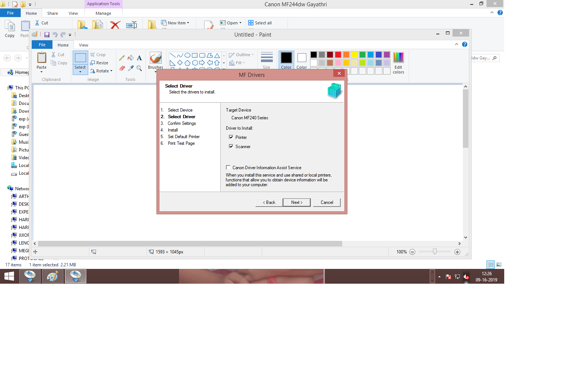Image resolution: width=588 pixels, height=386 pixels.
Task: Click the Save icon in Paint's quick access bar
Action: click(47, 35)
